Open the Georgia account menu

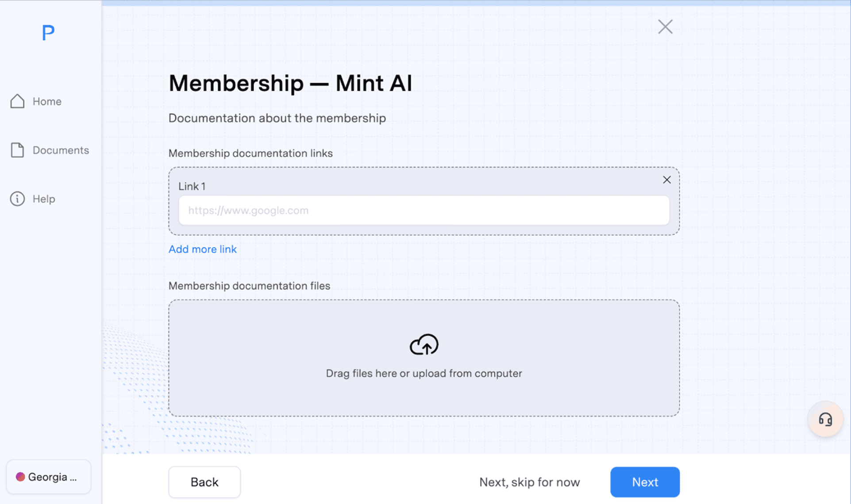coord(52,477)
